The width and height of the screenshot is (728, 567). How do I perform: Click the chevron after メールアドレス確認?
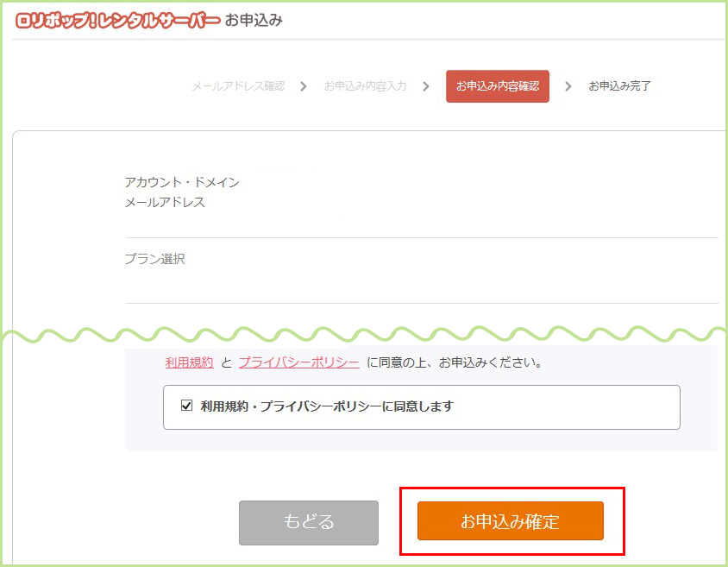(303, 86)
